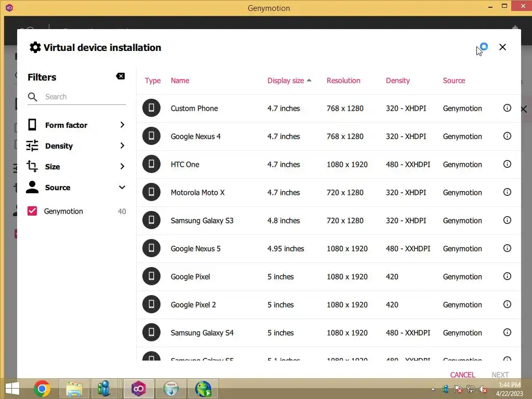Sort devices by Resolution column
This screenshot has width=532, height=399.
click(343, 81)
